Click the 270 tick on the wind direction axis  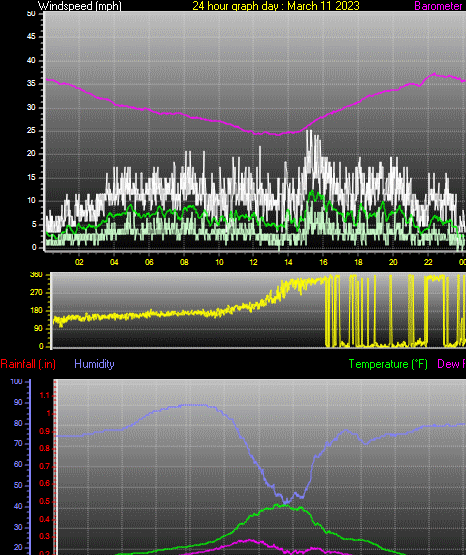click(36, 292)
